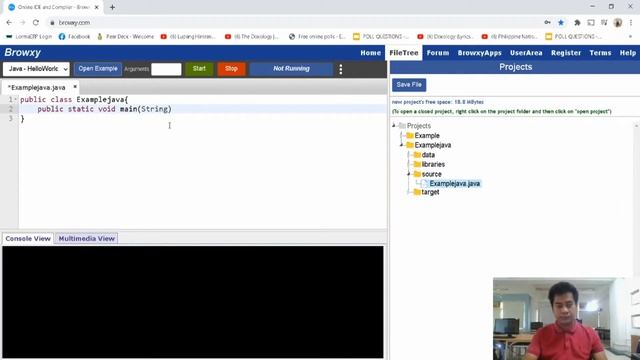This screenshot has width=640, height=360.
Task: Click the closing brace on line 3
Action: 22,119
